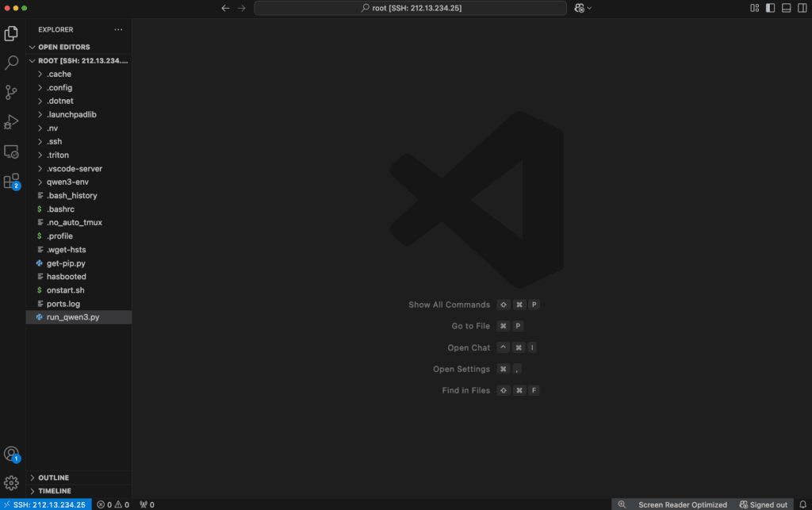This screenshot has width=812, height=510.
Task: Expand the Timeline section
Action: pos(79,491)
